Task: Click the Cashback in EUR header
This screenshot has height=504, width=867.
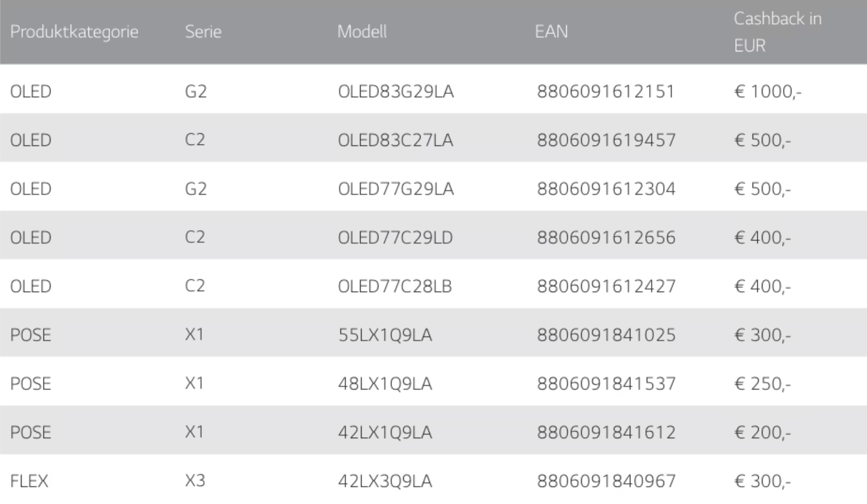Action: [x=777, y=32]
